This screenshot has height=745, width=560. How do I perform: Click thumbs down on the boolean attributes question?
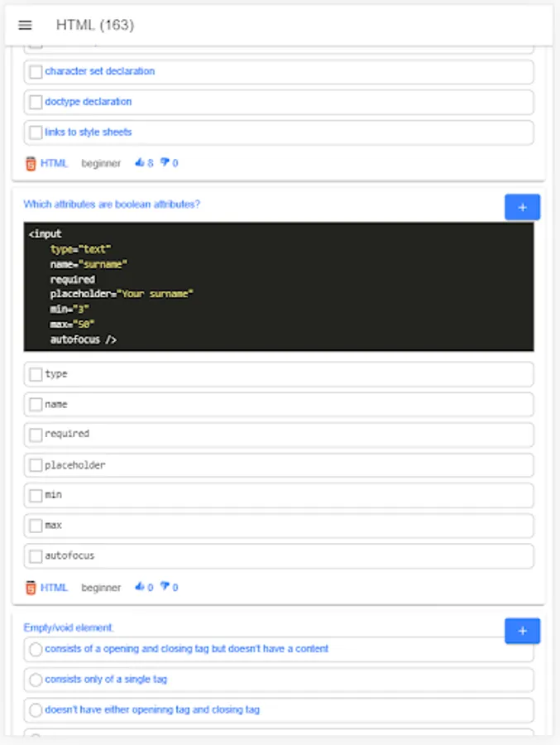pos(165,588)
